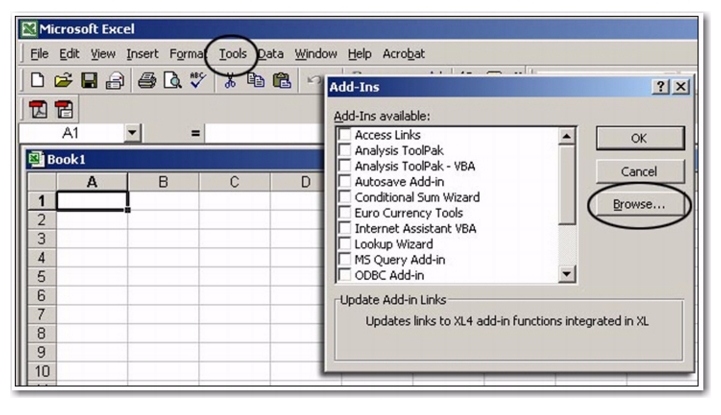Click the Undo arrow icon
Image resolution: width=721 pixels, height=415 pixels.
pyautogui.click(x=313, y=80)
